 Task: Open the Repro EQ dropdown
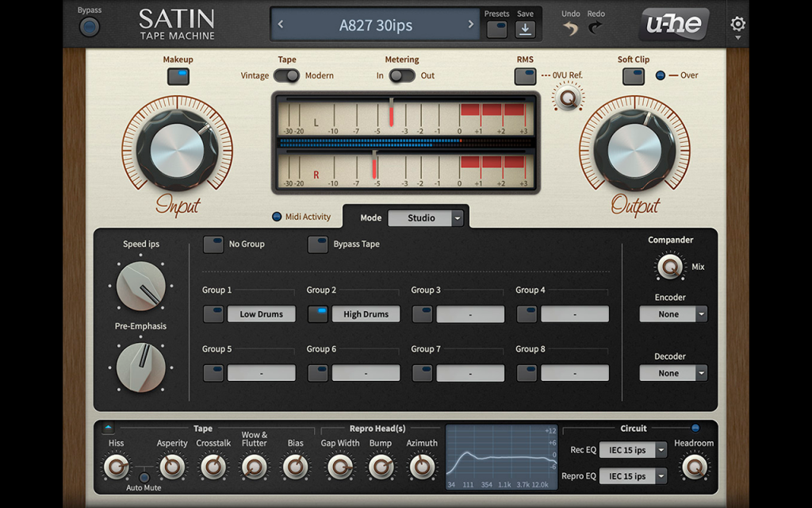coord(633,476)
